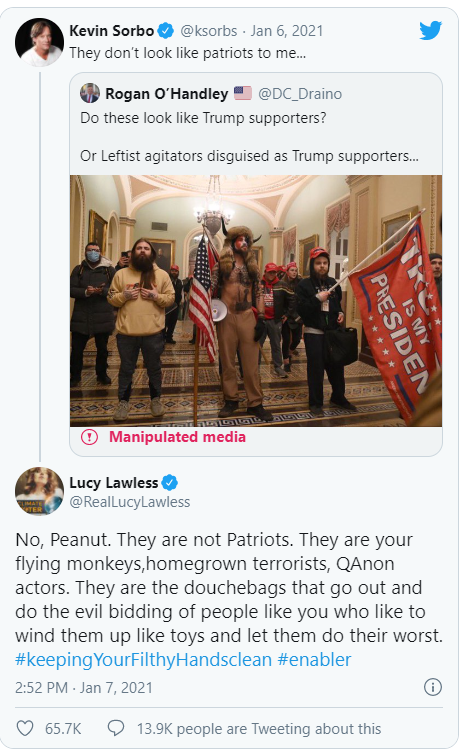Viewport: 462px width, 755px height.
Task: Open the Manipulated media label link
Action: [x=177, y=437]
